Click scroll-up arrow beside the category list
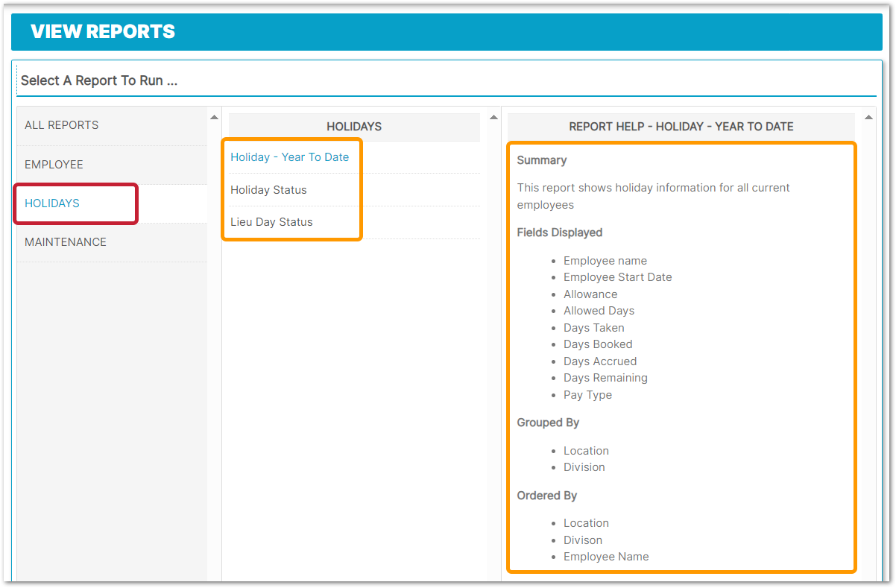 pyautogui.click(x=214, y=117)
